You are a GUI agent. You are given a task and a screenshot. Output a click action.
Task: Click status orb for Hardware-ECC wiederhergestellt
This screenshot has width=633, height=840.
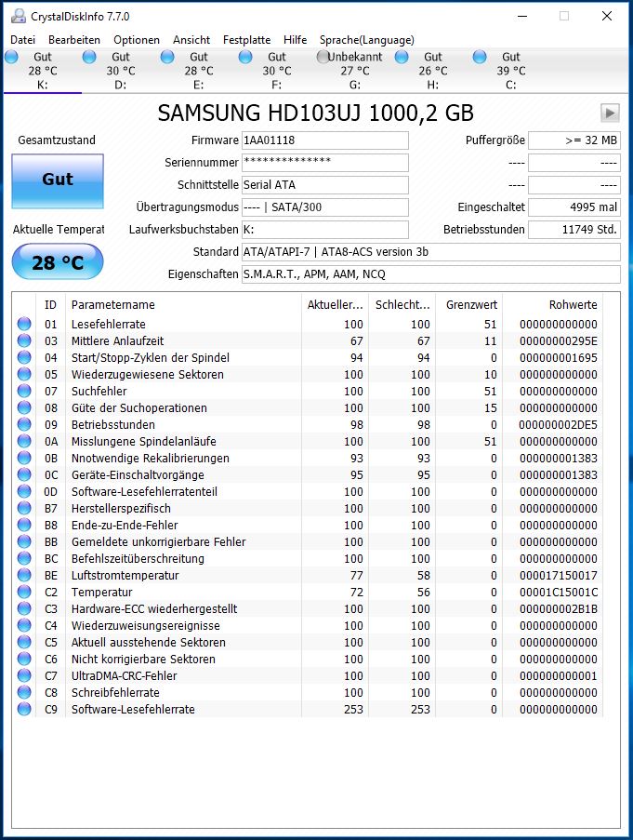pos(24,608)
